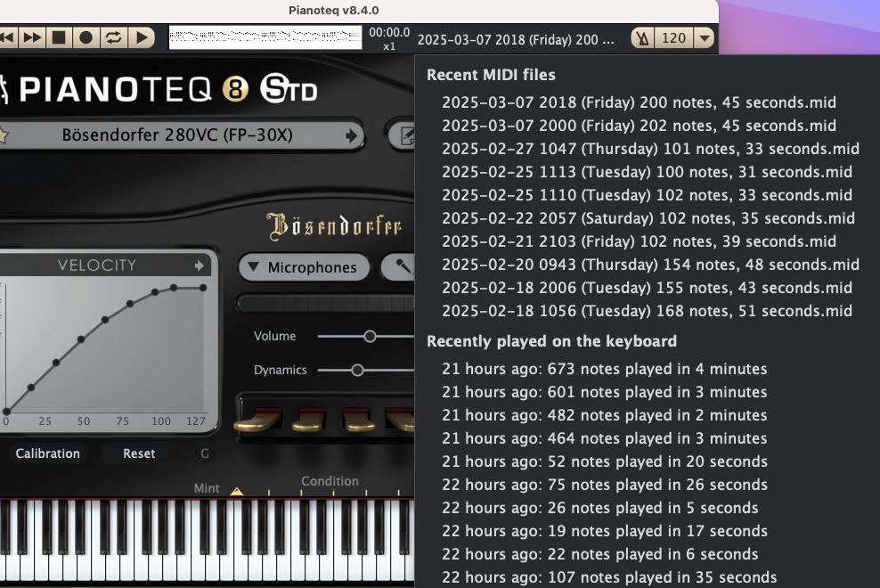Start recording with the record button
The height and width of the screenshot is (588, 880).
[x=86, y=37]
